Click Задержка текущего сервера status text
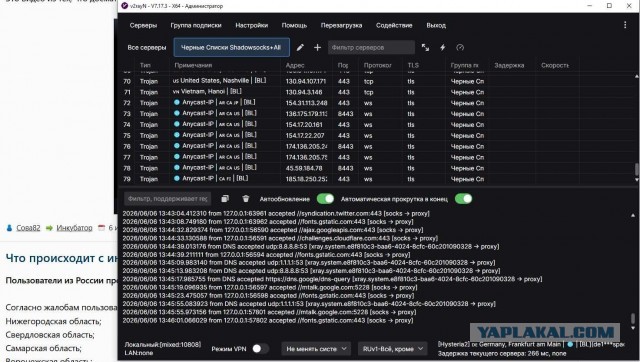 click(x=502, y=353)
